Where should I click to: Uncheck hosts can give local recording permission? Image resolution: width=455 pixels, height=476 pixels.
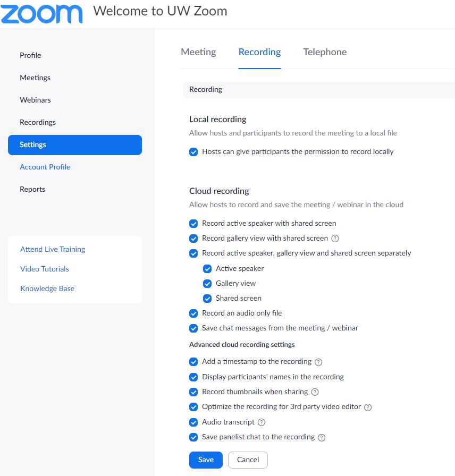tap(193, 152)
